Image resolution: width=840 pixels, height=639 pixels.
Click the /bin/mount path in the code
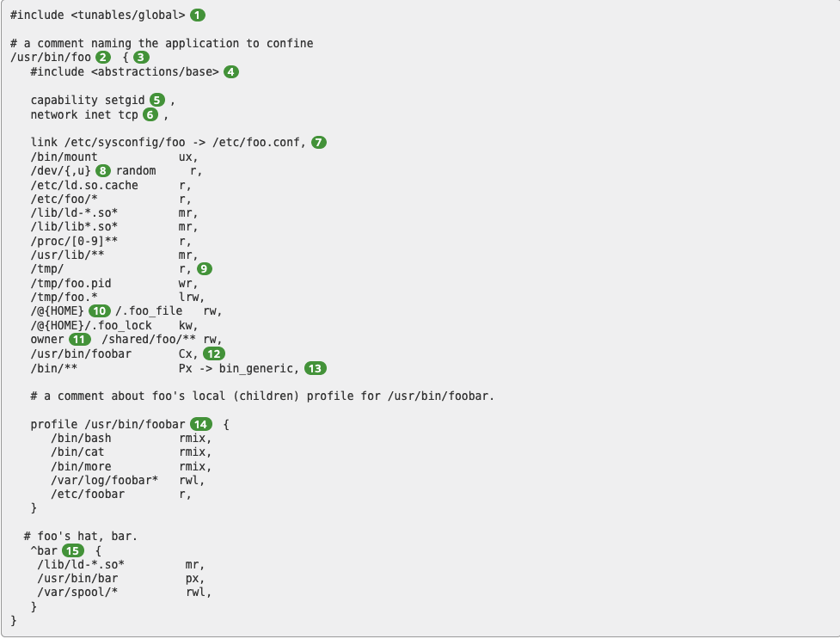point(64,157)
